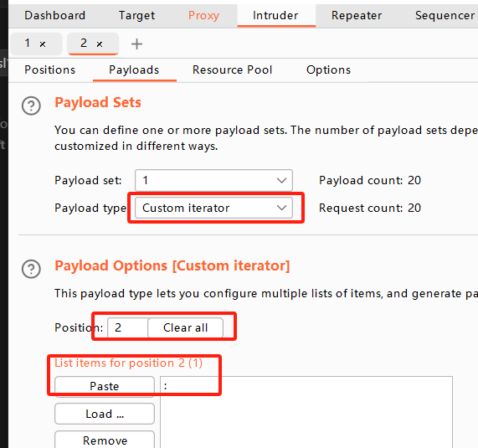The image size is (478, 448).
Task: Switch to the Dashboard tab
Action: (55, 16)
